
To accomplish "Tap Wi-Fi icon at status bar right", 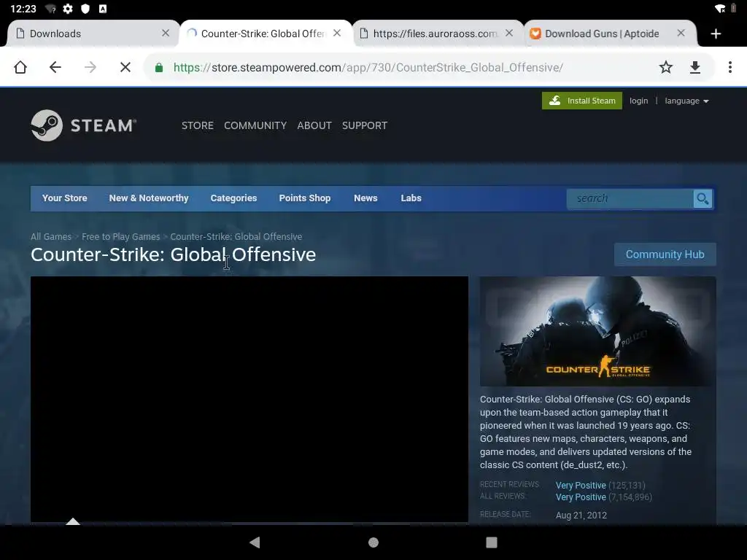I will click(720, 8).
